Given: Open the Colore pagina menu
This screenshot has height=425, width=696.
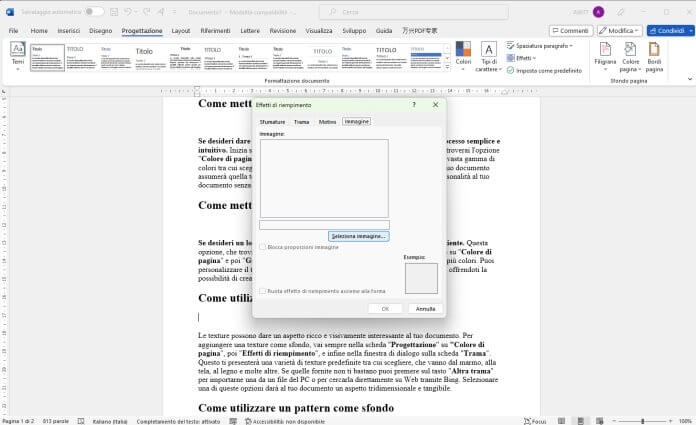Looking at the screenshot, I should click(x=630, y=57).
